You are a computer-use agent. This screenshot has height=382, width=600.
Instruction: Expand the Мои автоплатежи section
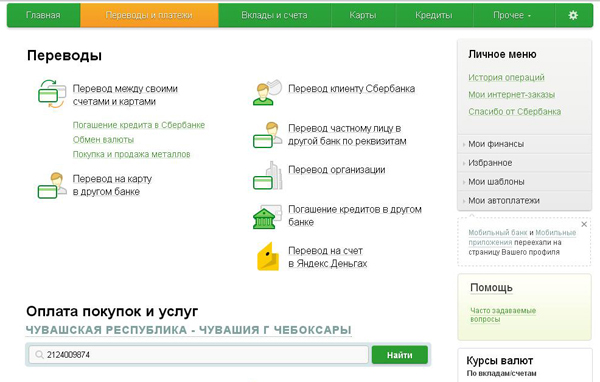pyautogui.click(x=524, y=200)
